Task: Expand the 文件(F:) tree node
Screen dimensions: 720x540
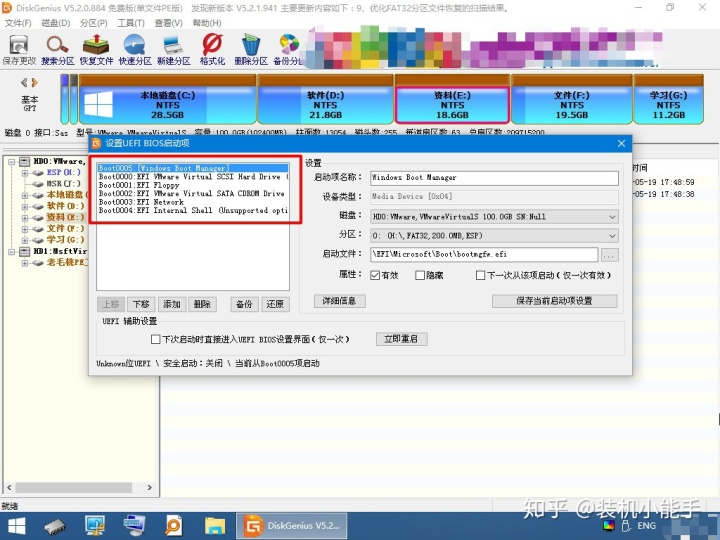Action: click(25, 229)
